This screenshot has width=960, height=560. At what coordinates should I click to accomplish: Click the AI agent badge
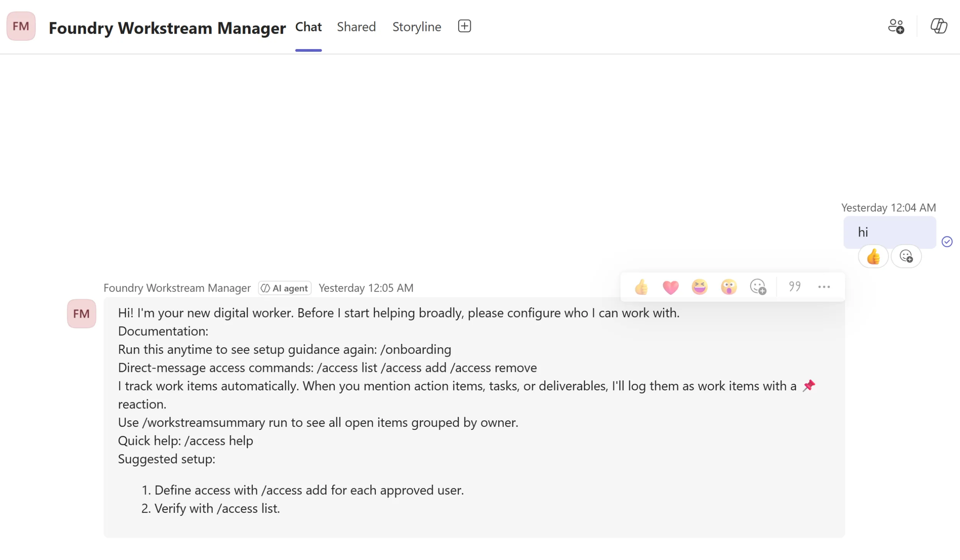tap(285, 288)
